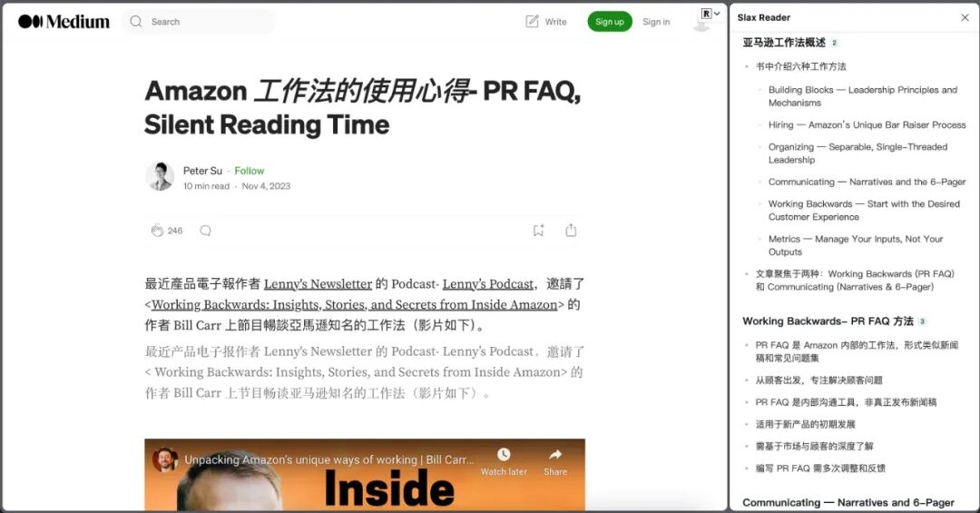980x513 pixels.
Task: Show the 246 claps count
Action: coord(175,231)
